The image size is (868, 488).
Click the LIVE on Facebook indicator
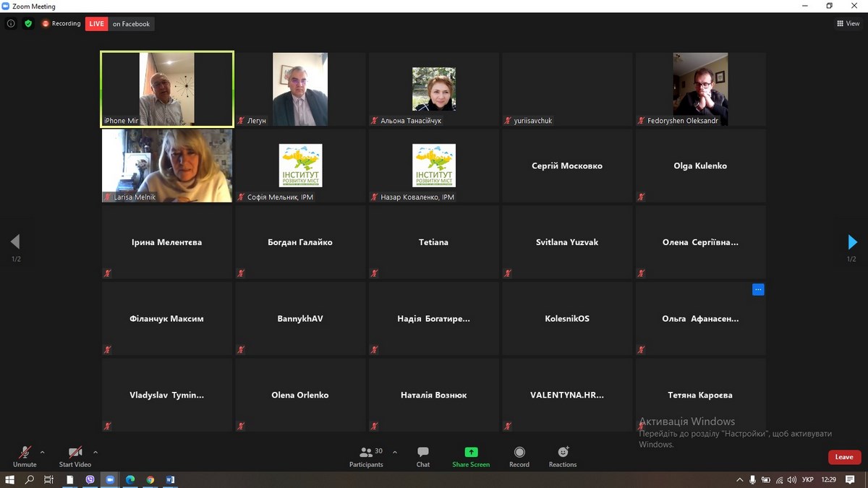pos(120,24)
